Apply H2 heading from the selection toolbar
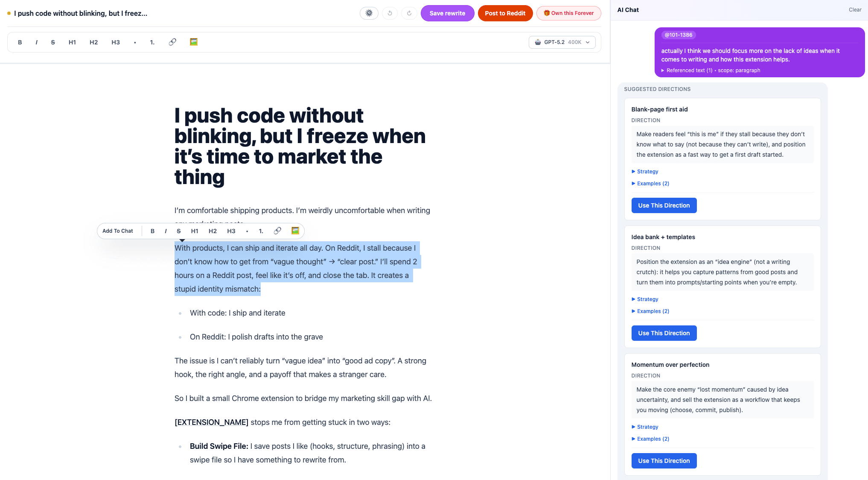 213,231
